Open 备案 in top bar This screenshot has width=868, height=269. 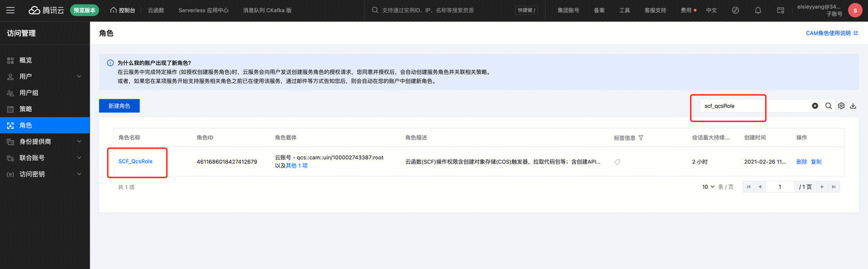coord(599,10)
